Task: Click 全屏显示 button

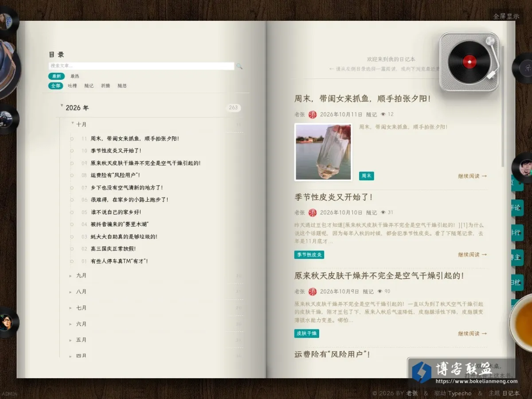Action: (506, 16)
